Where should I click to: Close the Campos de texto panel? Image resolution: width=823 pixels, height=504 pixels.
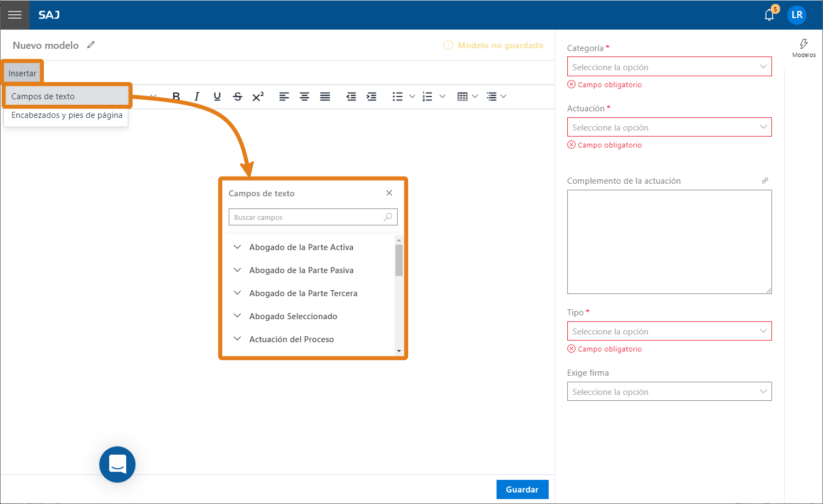tap(389, 193)
